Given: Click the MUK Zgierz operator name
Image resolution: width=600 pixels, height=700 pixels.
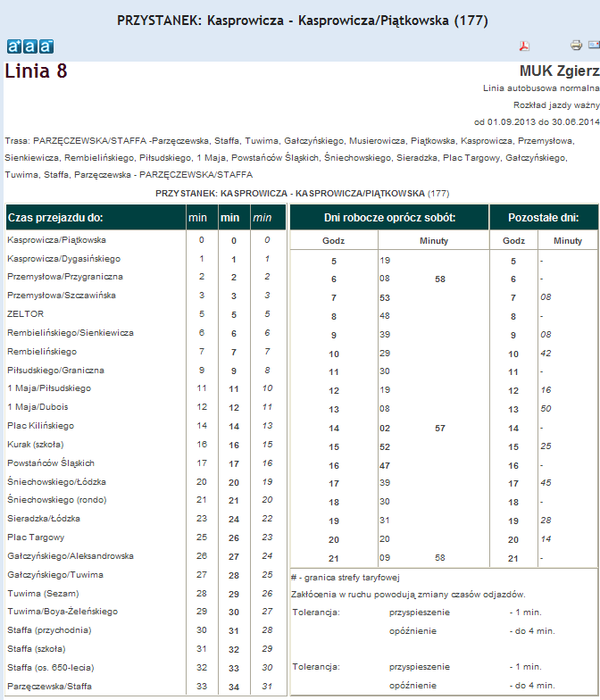Looking at the screenshot, I should 559,71.
